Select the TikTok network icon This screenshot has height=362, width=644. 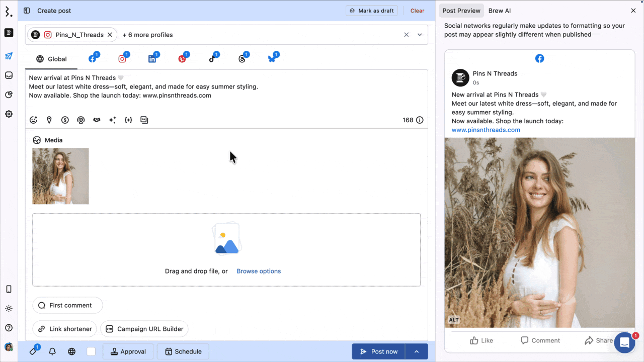pos(212,59)
